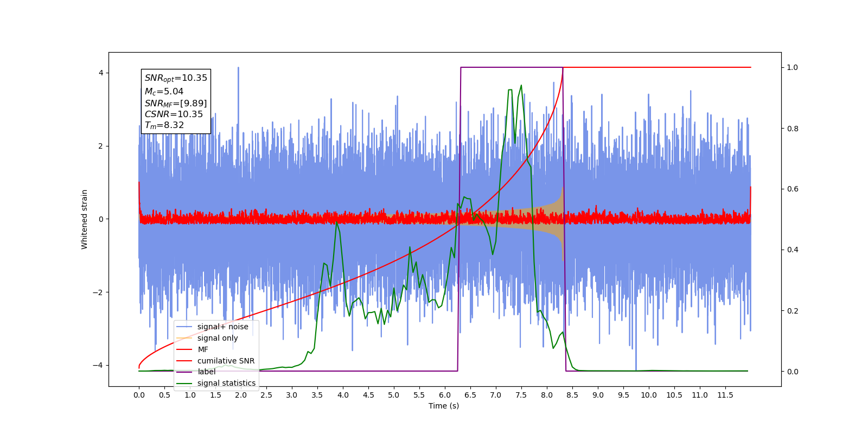Click the CSNR=10.35 annotation text
Viewport: 868px width, 434px height.
click(x=174, y=114)
